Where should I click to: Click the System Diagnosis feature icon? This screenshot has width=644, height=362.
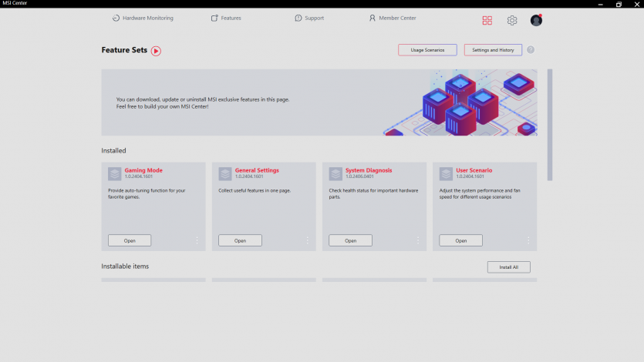[x=335, y=174]
